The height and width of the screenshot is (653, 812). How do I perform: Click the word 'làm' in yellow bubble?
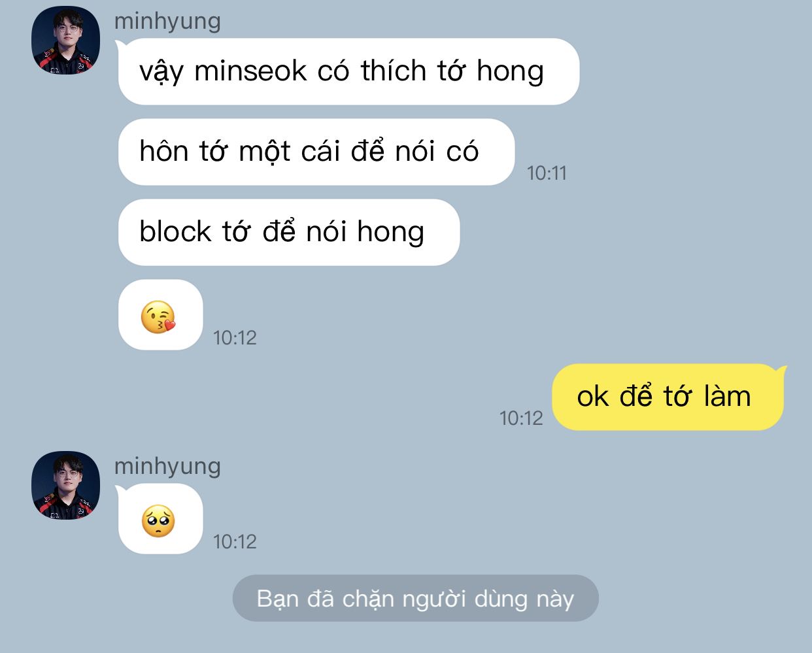click(727, 396)
